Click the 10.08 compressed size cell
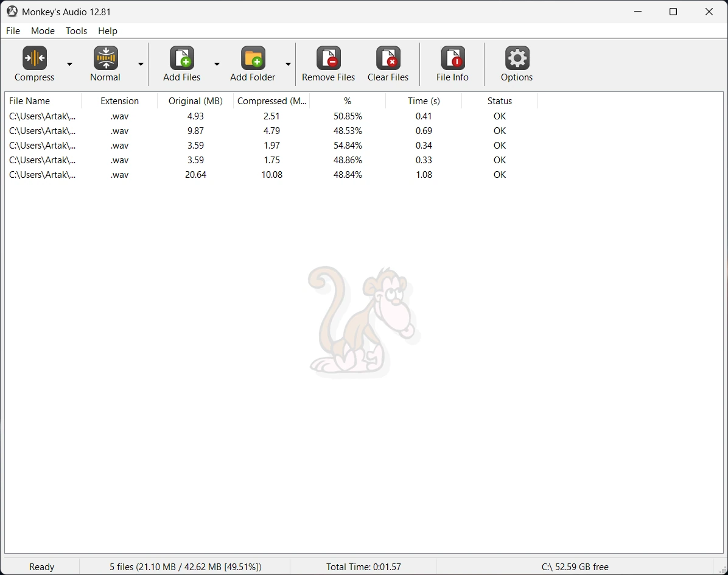The width and height of the screenshot is (728, 575). coord(271,175)
